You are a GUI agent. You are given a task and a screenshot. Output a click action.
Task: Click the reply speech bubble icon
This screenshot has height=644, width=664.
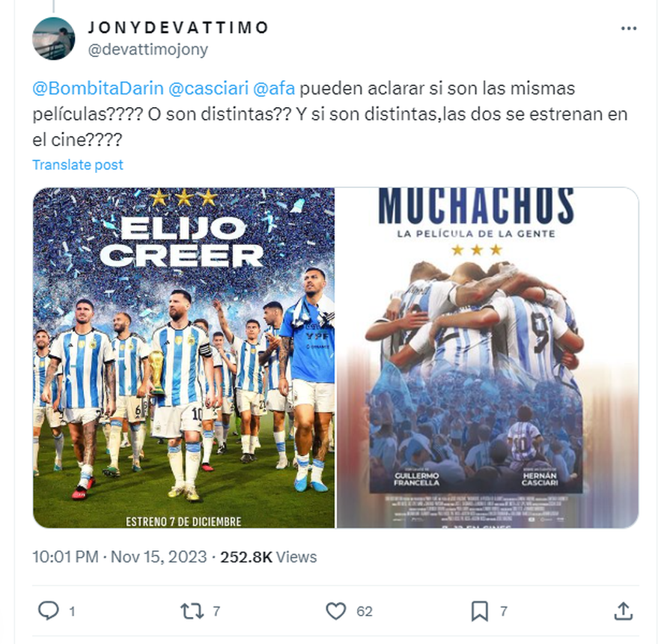[x=48, y=611]
